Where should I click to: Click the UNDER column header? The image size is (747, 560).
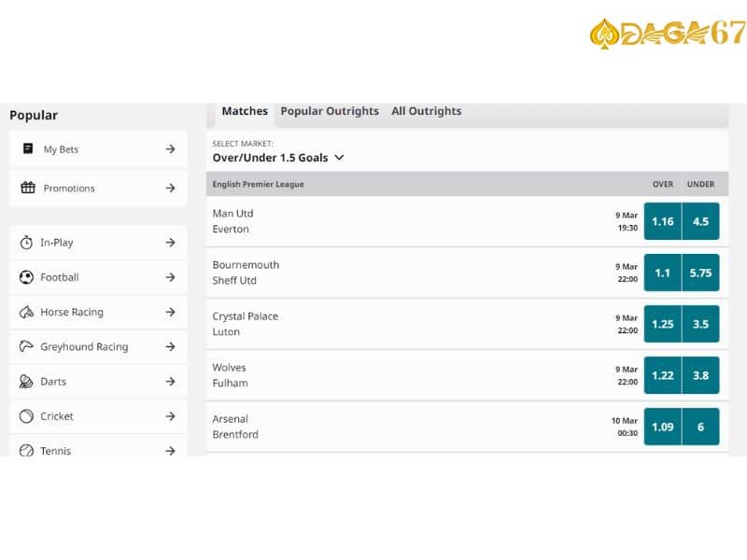(x=701, y=184)
